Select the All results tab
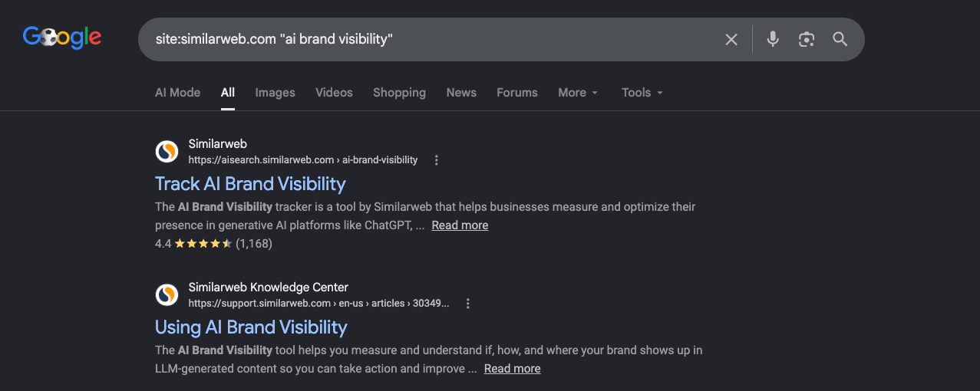Viewport: 980px width, 391px height. coord(228,92)
